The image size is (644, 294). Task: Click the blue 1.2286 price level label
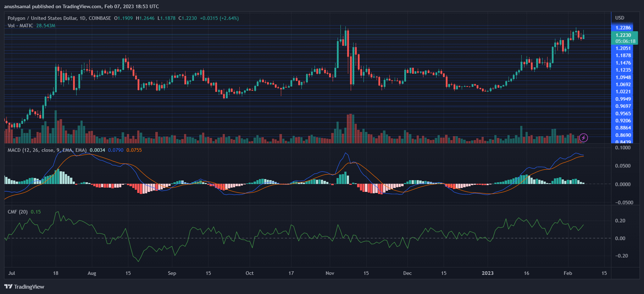[623, 28]
